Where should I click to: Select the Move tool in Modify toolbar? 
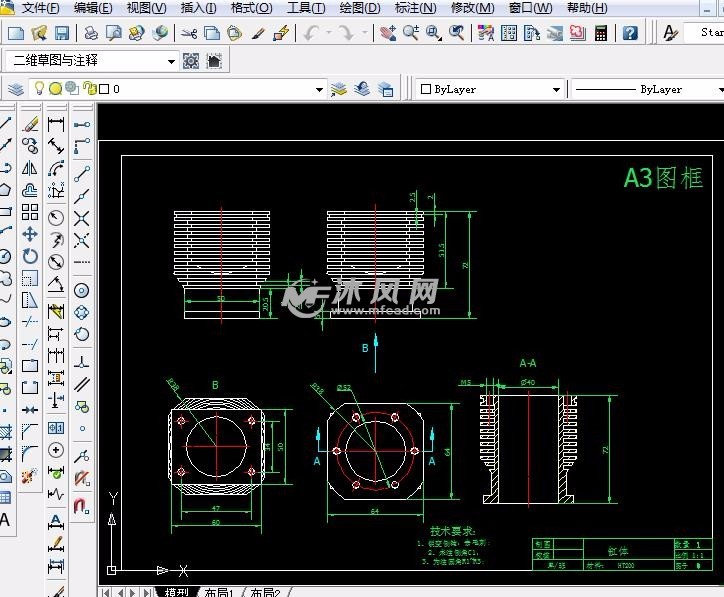(x=30, y=234)
